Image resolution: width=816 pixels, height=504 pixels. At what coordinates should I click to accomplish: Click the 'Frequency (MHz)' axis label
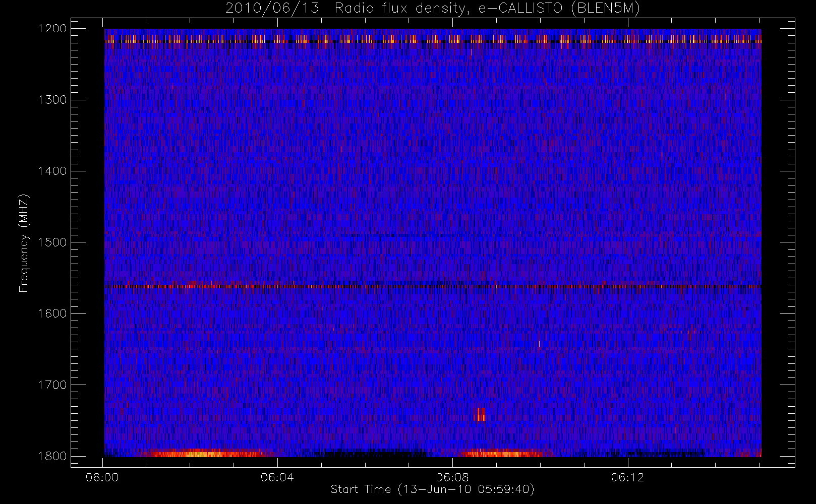[x=23, y=243]
